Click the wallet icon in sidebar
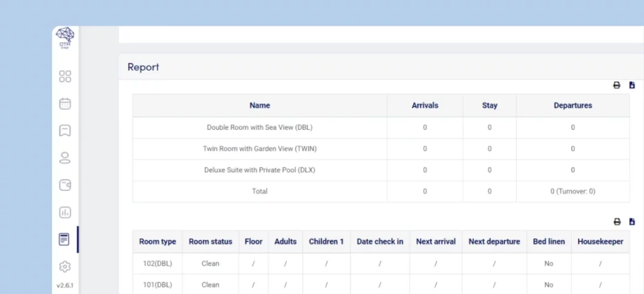This screenshot has height=294, width=644. click(x=65, y=185)
